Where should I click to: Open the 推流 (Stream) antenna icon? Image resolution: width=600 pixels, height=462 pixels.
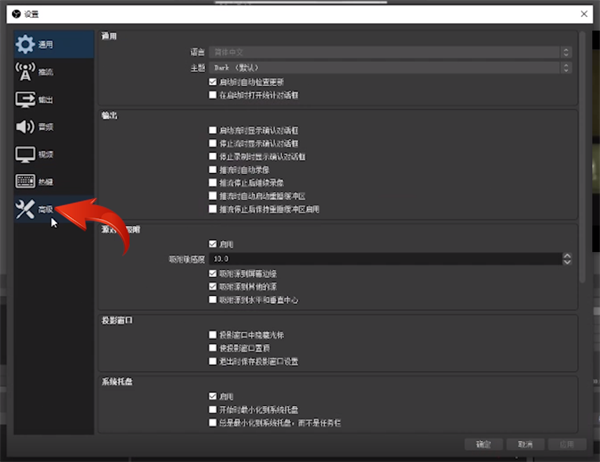pyautogui.click(x=25, y=72)
